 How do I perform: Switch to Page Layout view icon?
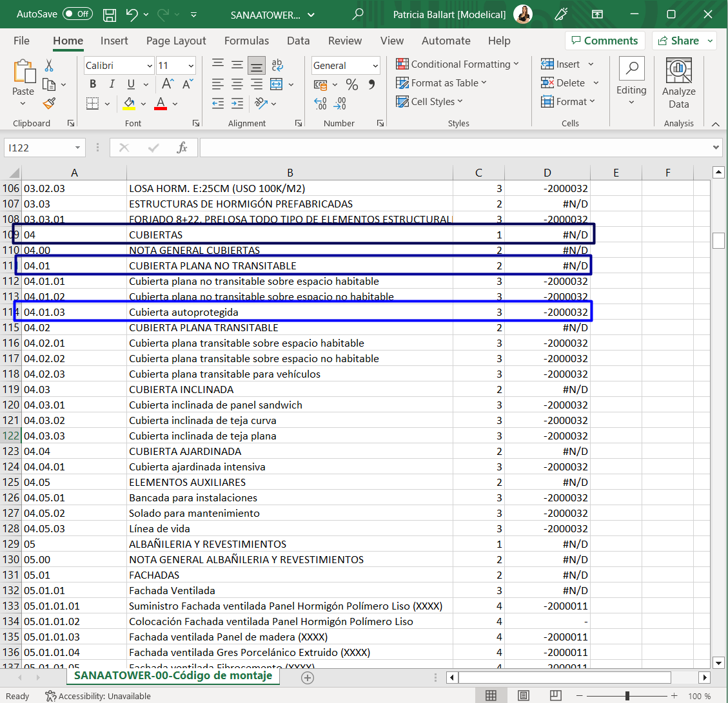click(x=524, y=695)
